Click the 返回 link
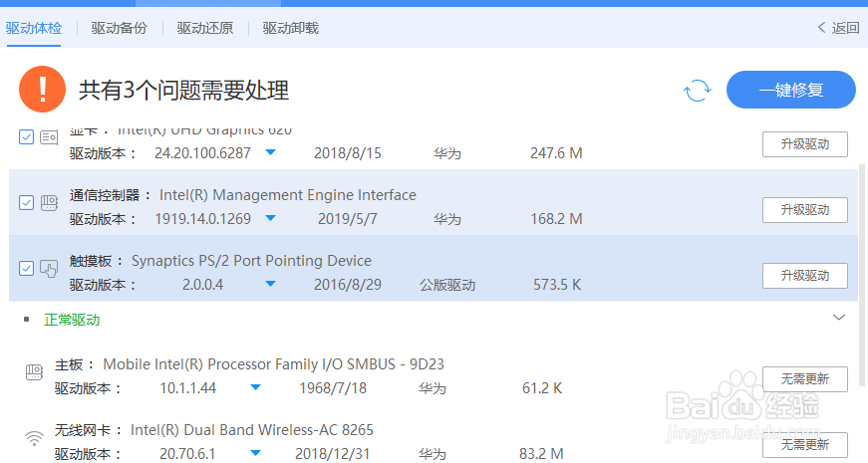The image size is (868, 463). pyautogui.click(x=845, y=28)
